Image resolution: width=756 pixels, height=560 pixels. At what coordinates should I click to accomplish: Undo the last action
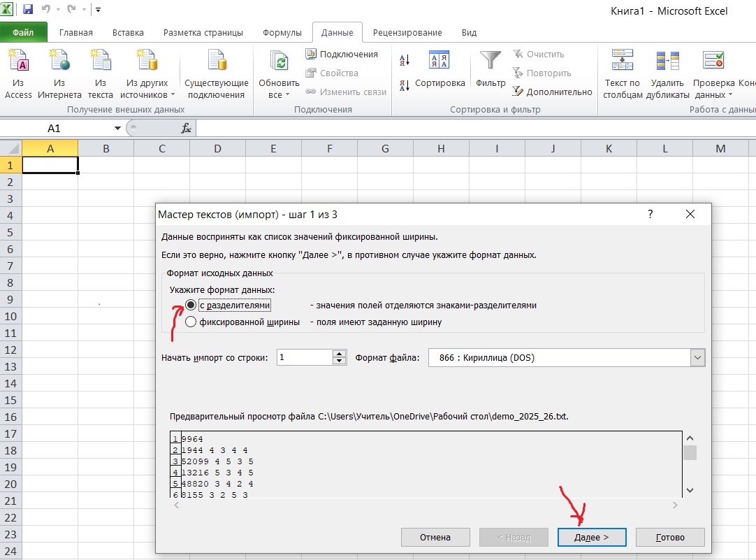pyautogui.click(x=46, y=8)
